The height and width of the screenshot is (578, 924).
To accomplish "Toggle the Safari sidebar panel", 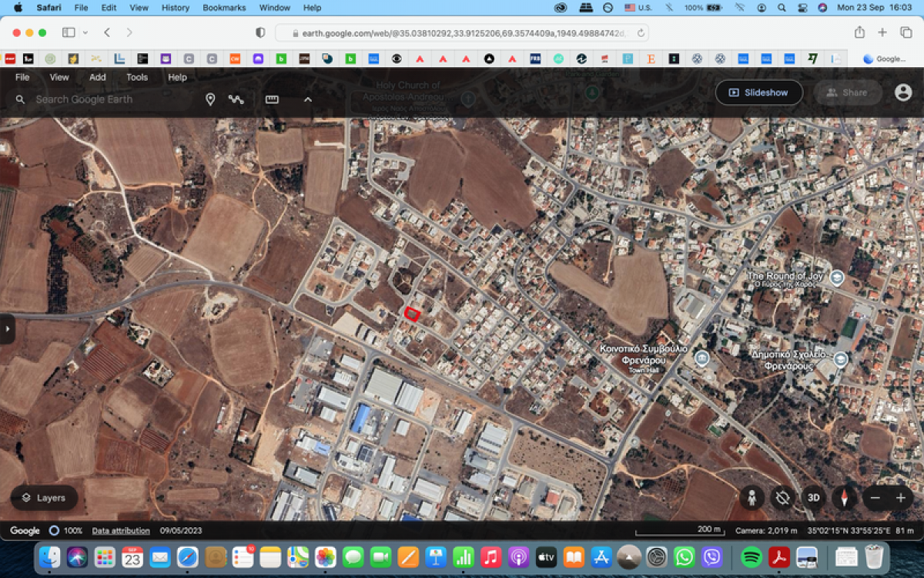I will [69, 32].
